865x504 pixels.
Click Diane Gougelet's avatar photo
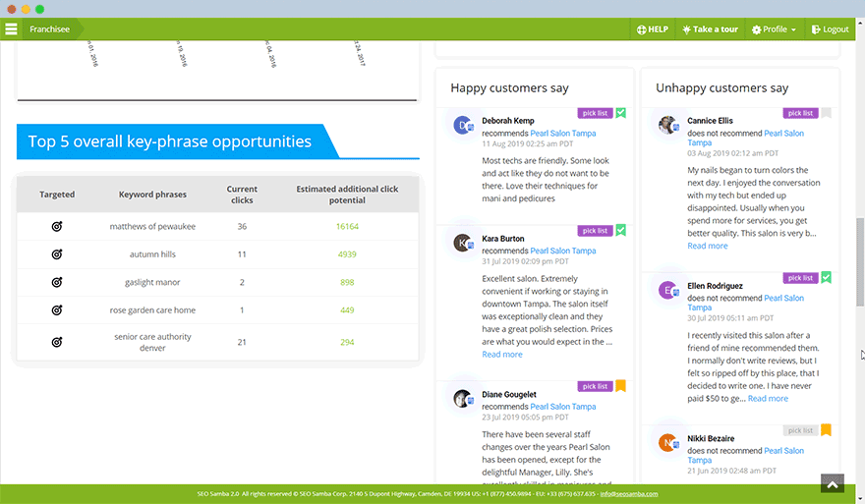click(463, 398)
